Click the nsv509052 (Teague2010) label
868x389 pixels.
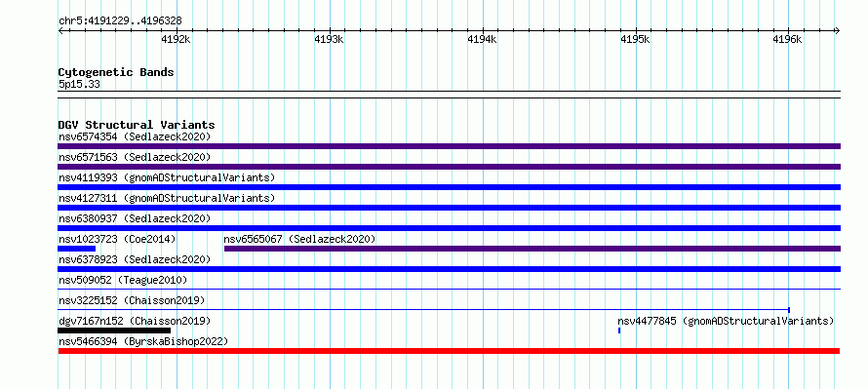pos(123,280)
